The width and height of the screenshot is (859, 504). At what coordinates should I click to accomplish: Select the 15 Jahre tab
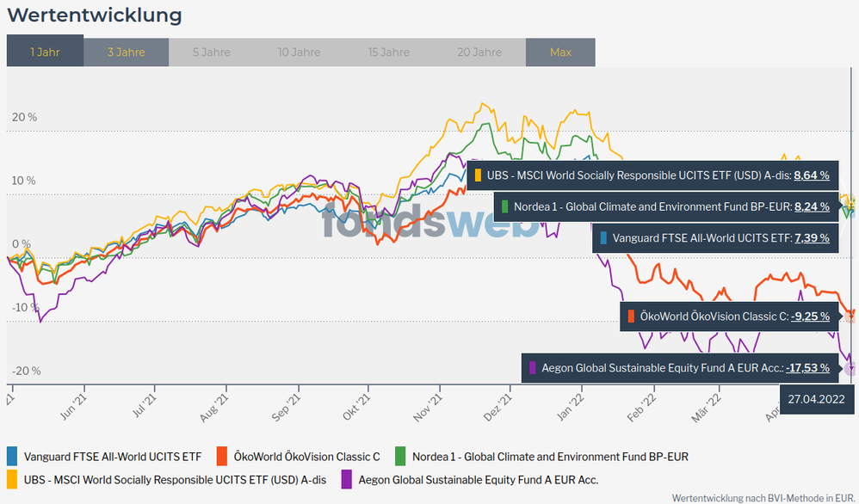[389, 52]
